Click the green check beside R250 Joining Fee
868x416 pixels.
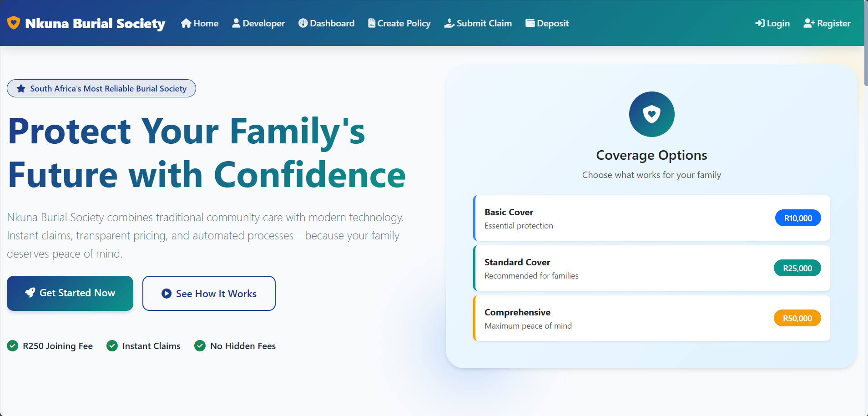(x=13, y=346)
